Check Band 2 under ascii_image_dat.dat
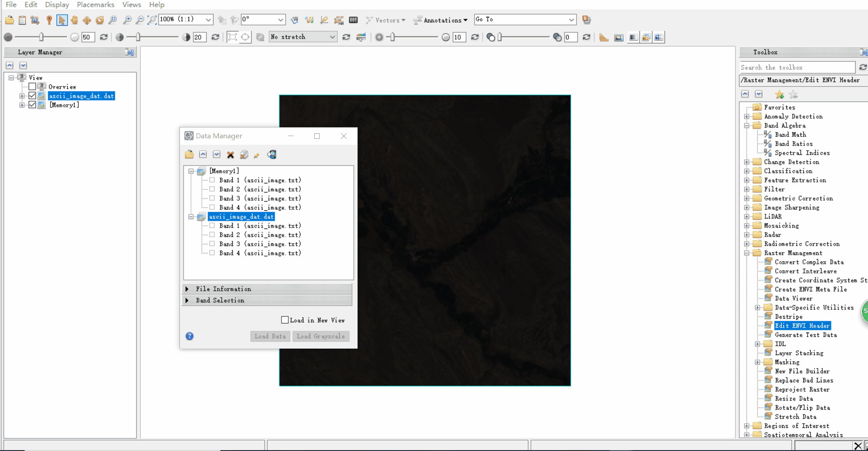 (212, 235)
